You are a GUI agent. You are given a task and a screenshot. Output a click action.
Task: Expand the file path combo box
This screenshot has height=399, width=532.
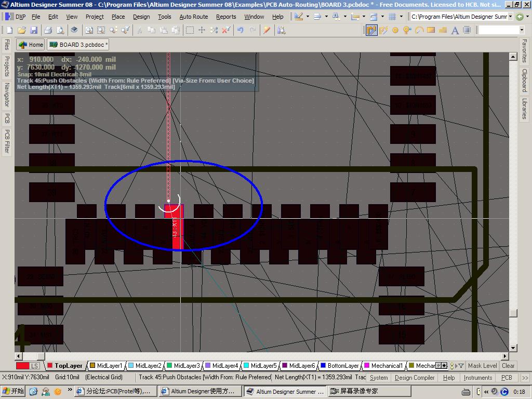[x=510, y=17]
